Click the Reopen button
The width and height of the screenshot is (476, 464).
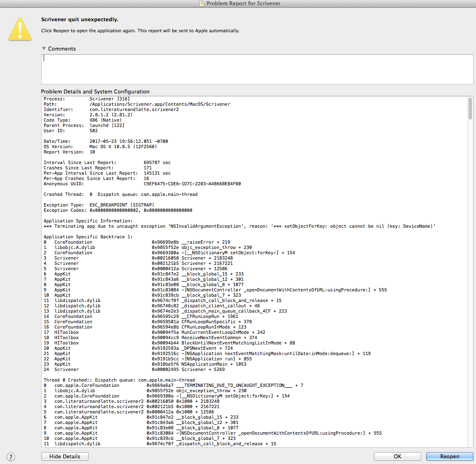click(x=449, y=456)
